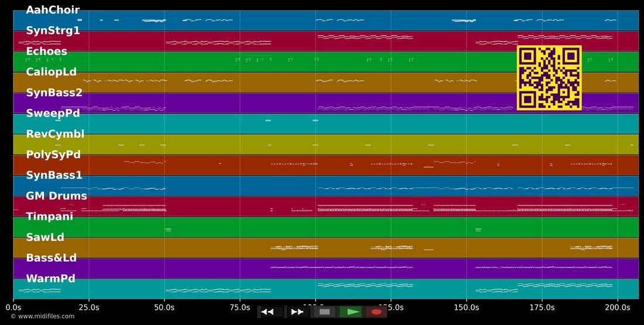This screenshot has width=644, height=325.
Task: Select the CaliopLd track label
Action: pos(52,72)
